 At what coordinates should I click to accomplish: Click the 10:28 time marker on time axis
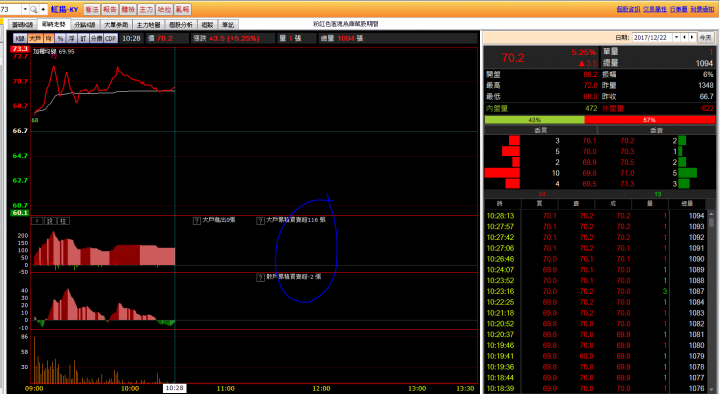point(174,388)
